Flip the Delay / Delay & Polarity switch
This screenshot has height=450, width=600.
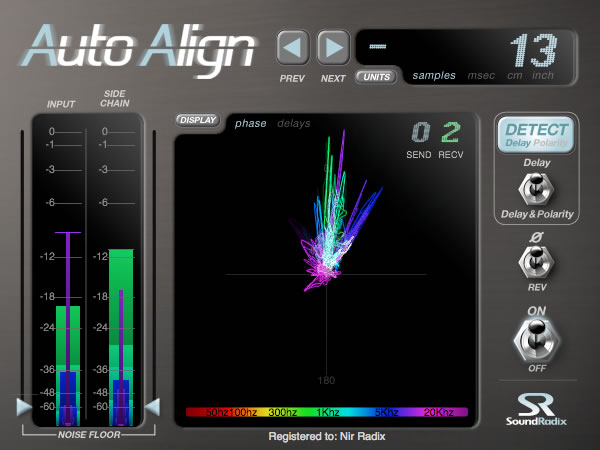click(536, 189)
